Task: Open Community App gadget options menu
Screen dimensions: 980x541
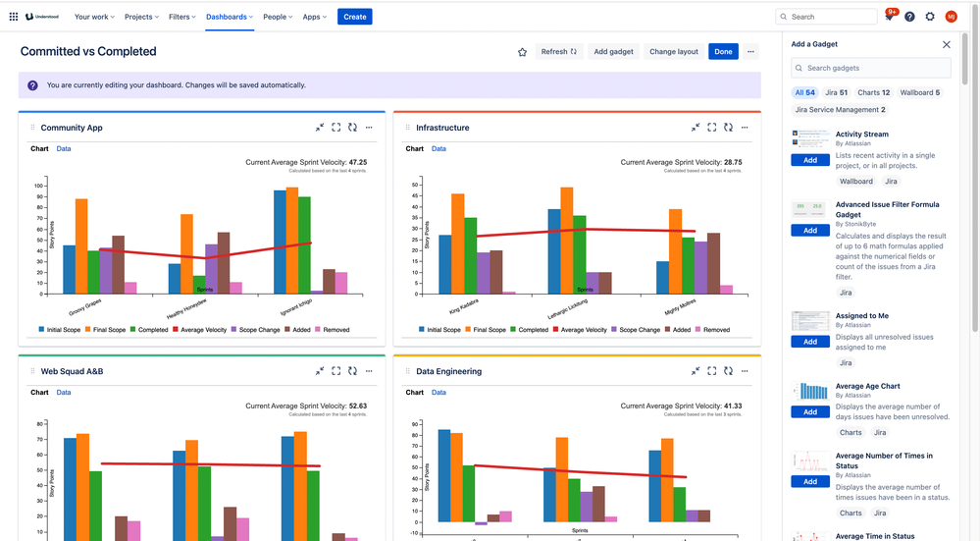Action: point(369,128)
